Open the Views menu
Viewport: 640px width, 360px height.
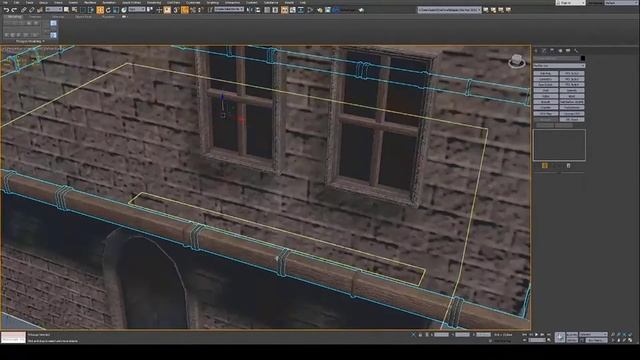(58, 3)
